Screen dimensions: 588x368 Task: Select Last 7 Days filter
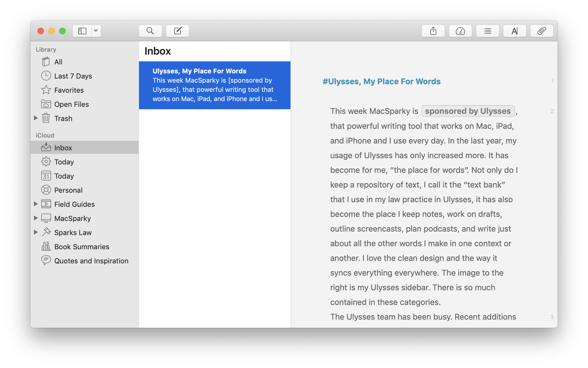pos(73,76)
